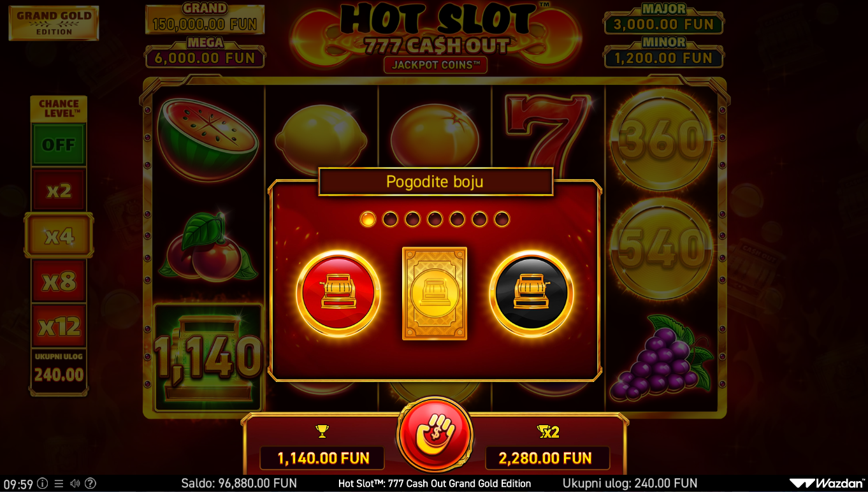This screenshot has width=868, height=492.
Task: Choose the red cash register button
Action: coord(338,293)
